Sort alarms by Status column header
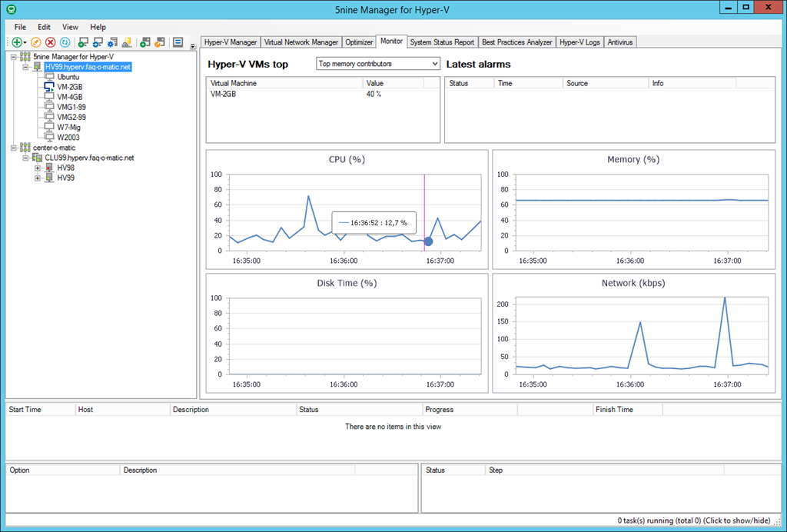The width and height of the screenshot is (787, 532). pyautogui.click(x=470, y=83)
